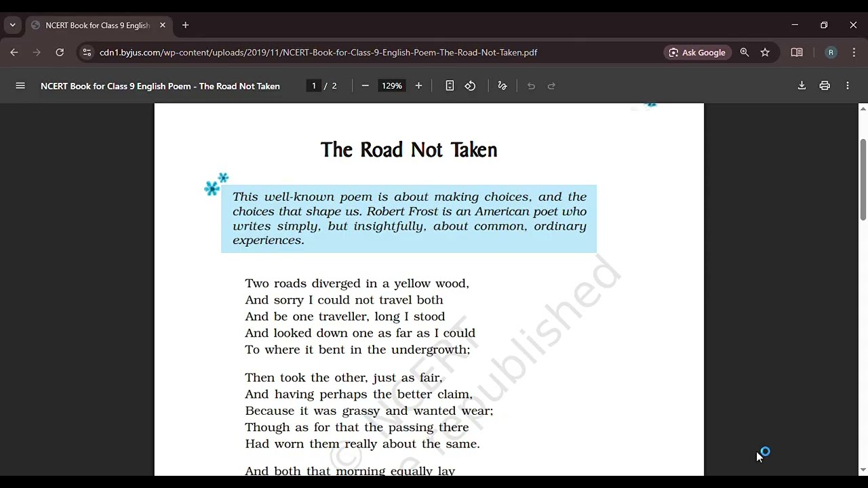868x488 pixels.
Task: Select the draw annotation tool
Action: [x=502, y=86]
